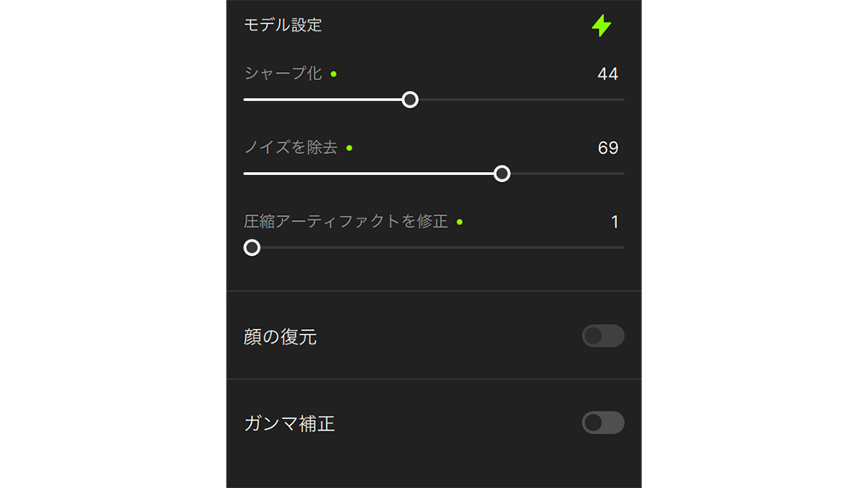Screen dimensions: 868x488
Task: Click the 圧縮アーティファクトを修正 label text
Action: pos(345,221)
